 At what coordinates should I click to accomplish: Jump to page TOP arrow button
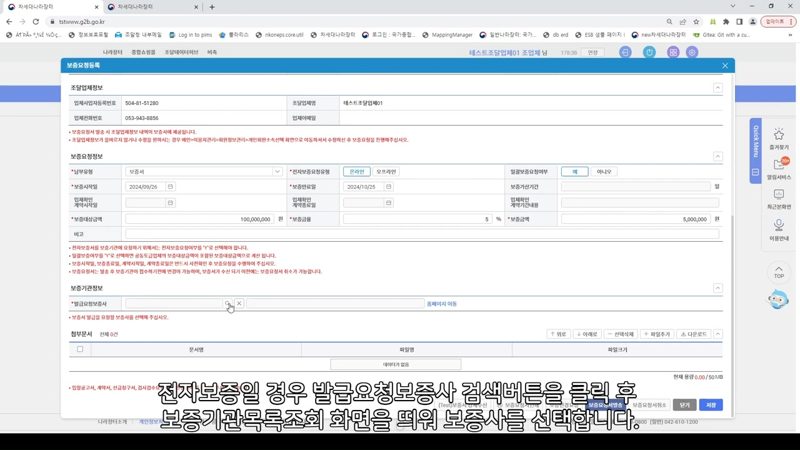pos(779,272)
